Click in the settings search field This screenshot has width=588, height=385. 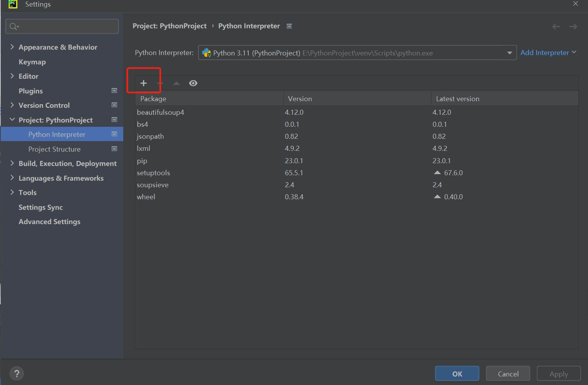pos(62,26)
